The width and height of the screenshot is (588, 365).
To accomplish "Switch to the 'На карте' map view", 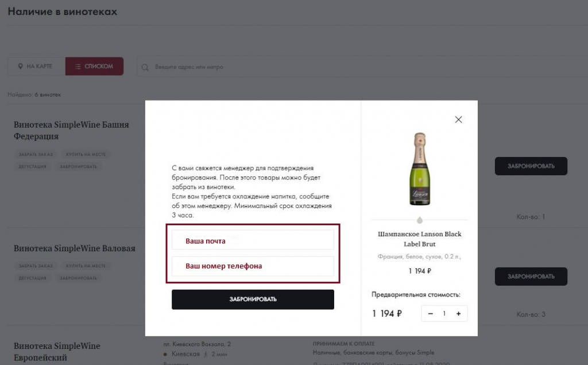I will 36,67.
